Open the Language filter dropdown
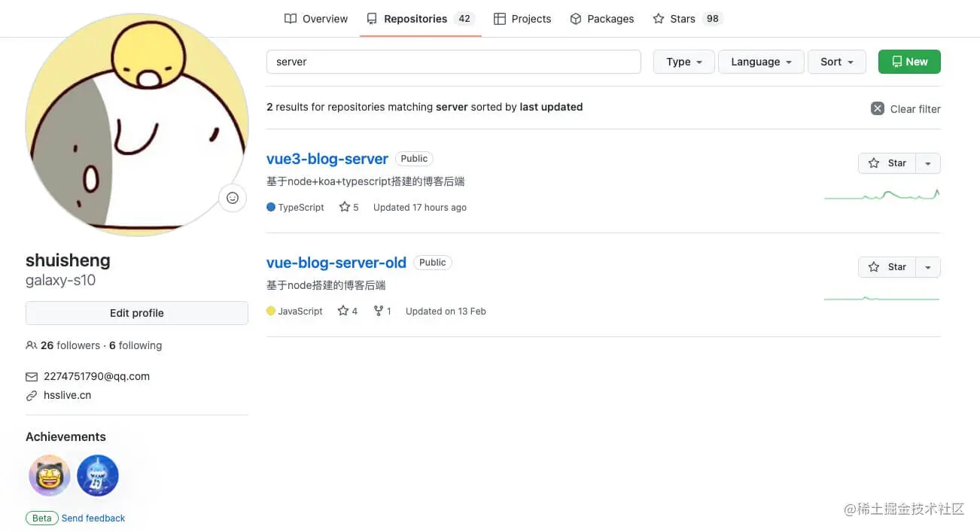Viewport: 980px width, 532px height. coord(761,62)
